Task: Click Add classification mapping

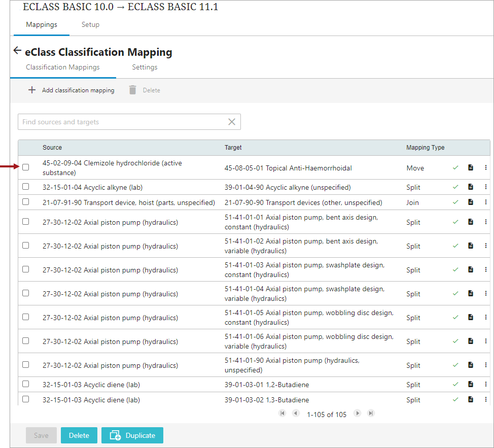Action: [x=71, y=90]
